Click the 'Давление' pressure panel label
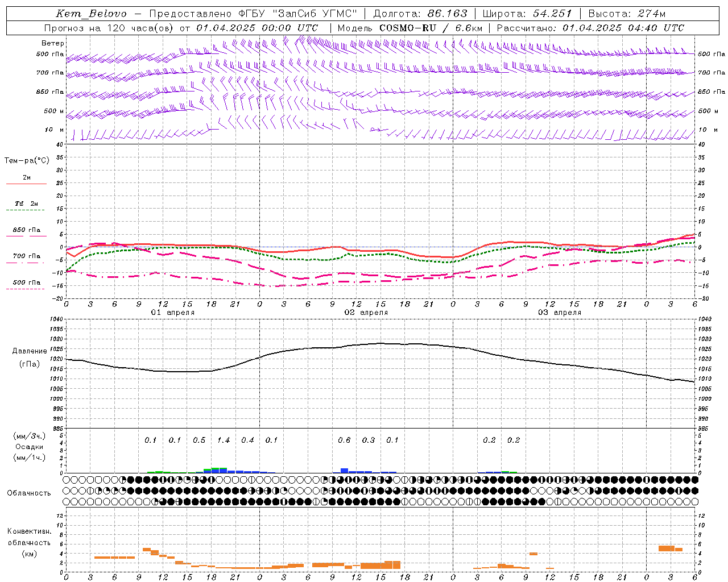The height and width of the screenshot is (582, 728). [30, 351]
